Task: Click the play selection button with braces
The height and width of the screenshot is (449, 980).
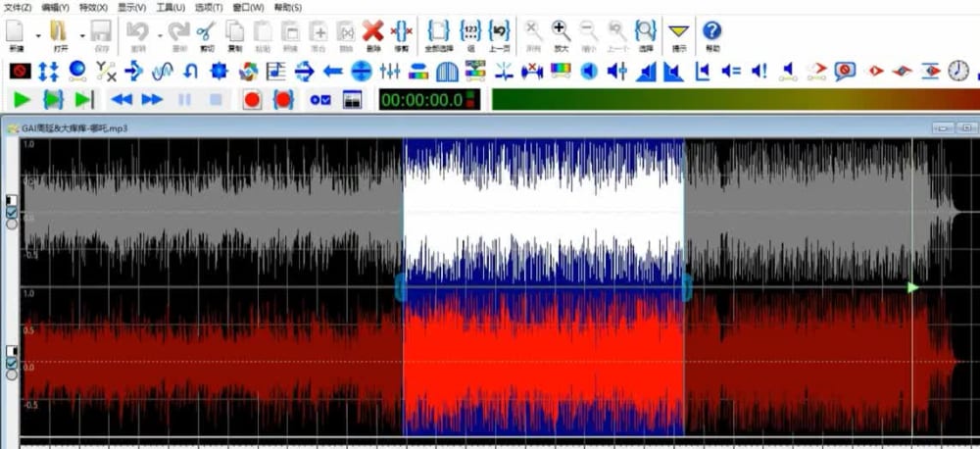Action: click(x=54, y=99)
